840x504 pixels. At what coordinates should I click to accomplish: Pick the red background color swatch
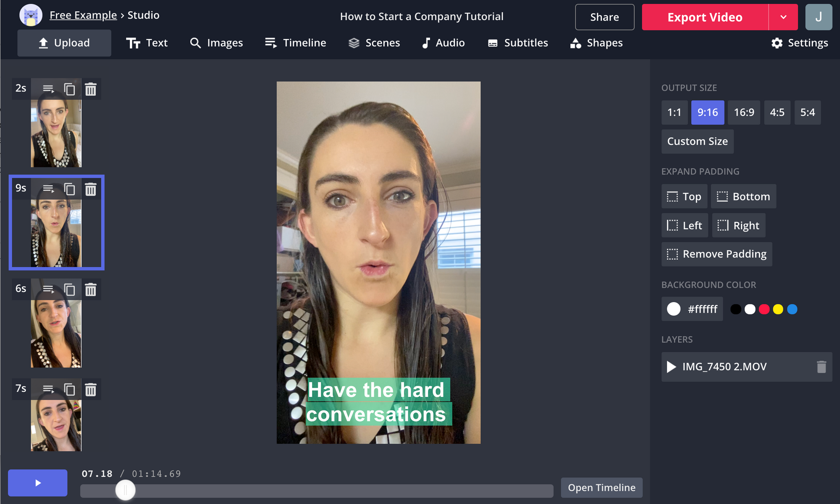pyautogui.click(x=764, y=309)
